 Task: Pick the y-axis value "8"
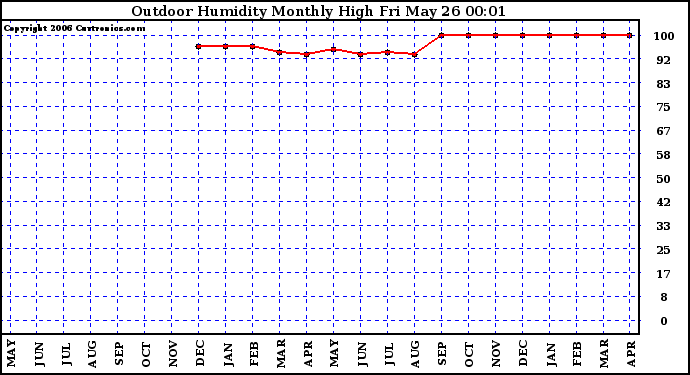point(664,298)
